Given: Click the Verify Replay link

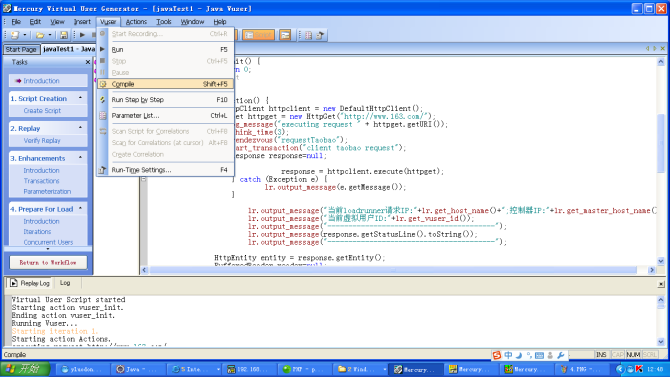Looking at the screenshot, I should click(x=42, y=141).
